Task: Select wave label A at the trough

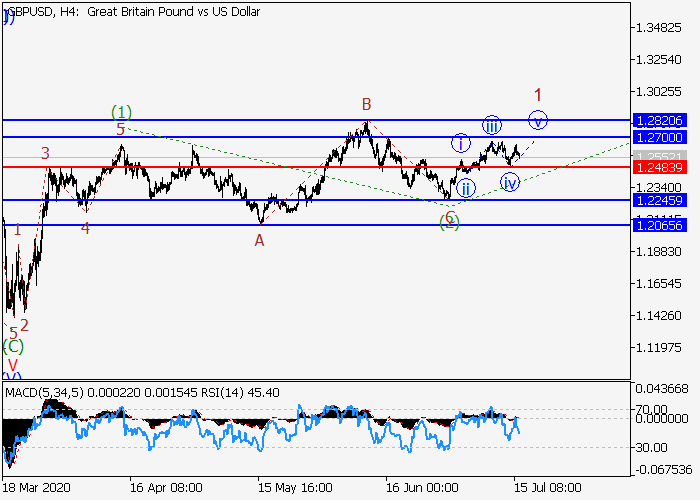Action: pyautogui.click(x=259, y=240)
